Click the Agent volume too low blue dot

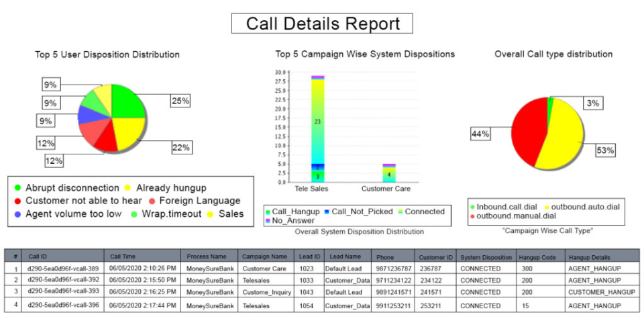pyautogui.click(x=17, y=214)
